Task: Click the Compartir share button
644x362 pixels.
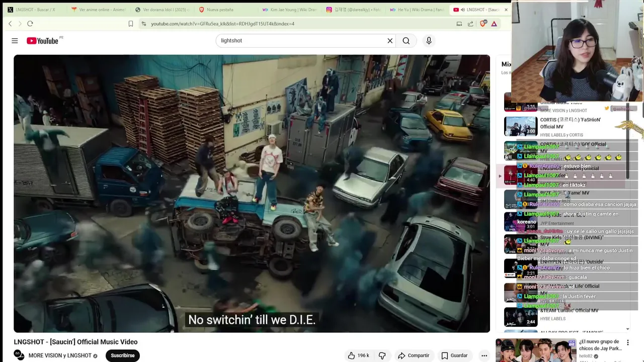Action: [414, 355]
